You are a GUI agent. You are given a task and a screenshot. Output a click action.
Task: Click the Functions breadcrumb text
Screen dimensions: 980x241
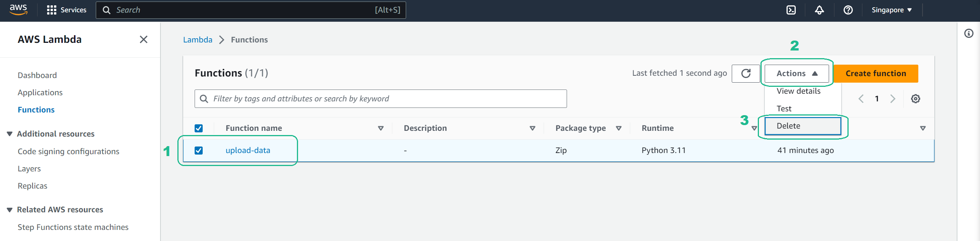(249, 40)
